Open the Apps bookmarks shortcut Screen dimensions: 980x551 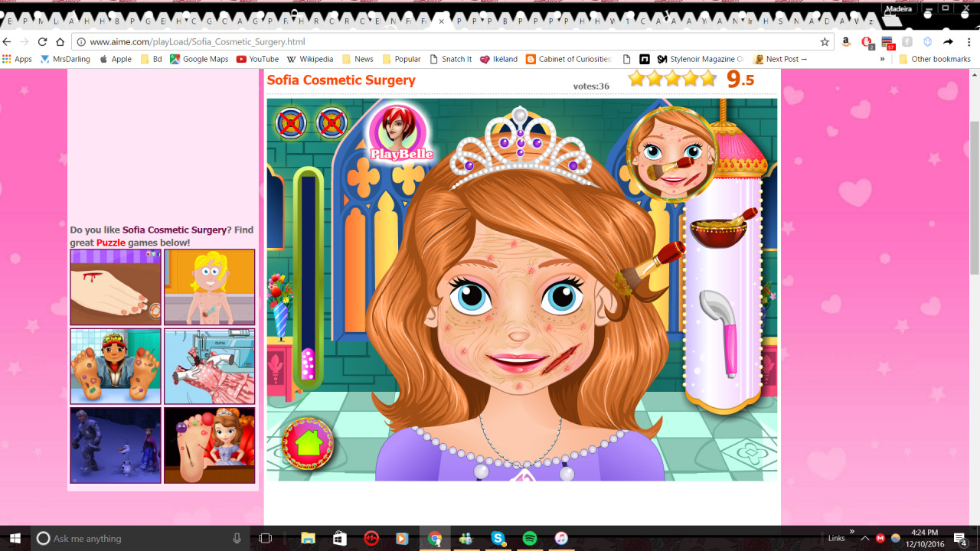pyautogui.click(x=18, y=59)
